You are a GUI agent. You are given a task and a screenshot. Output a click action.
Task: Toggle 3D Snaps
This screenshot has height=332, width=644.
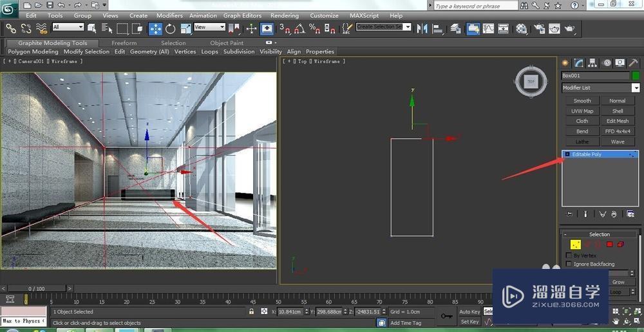285,28
